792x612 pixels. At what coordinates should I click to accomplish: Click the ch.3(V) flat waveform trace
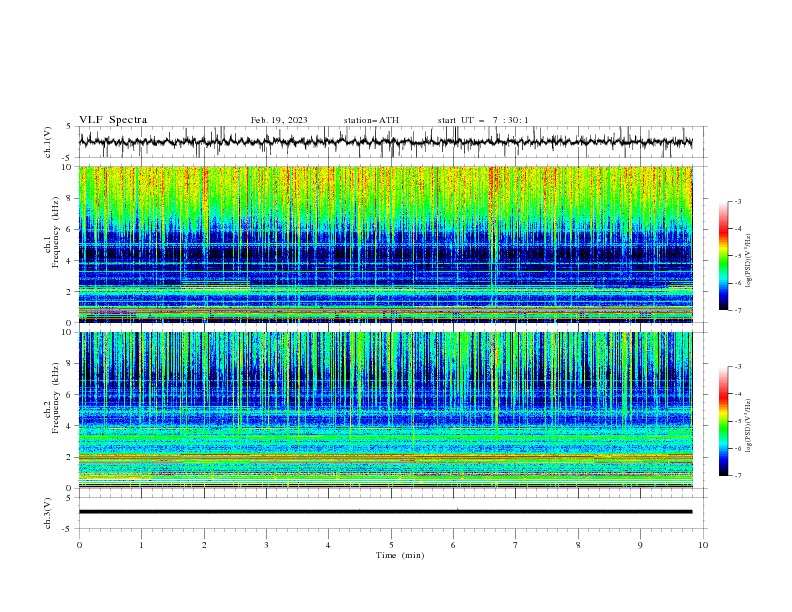tap(386, 512)
